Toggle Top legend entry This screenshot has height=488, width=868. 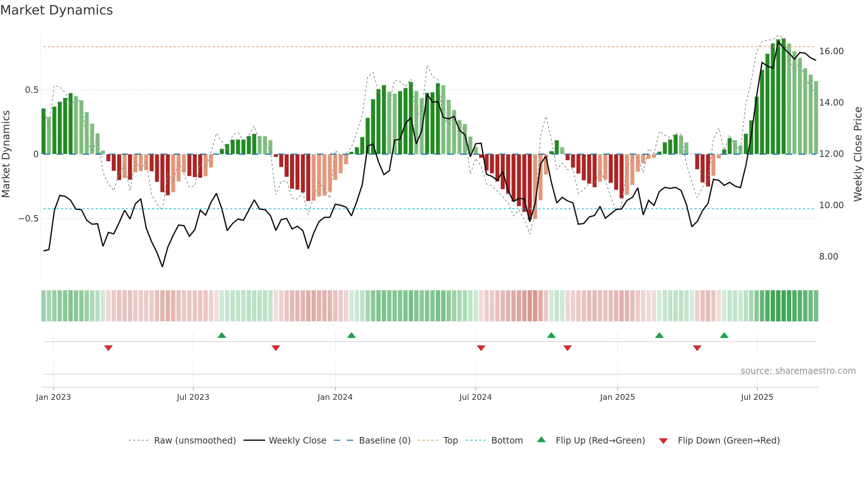(438, 440)
